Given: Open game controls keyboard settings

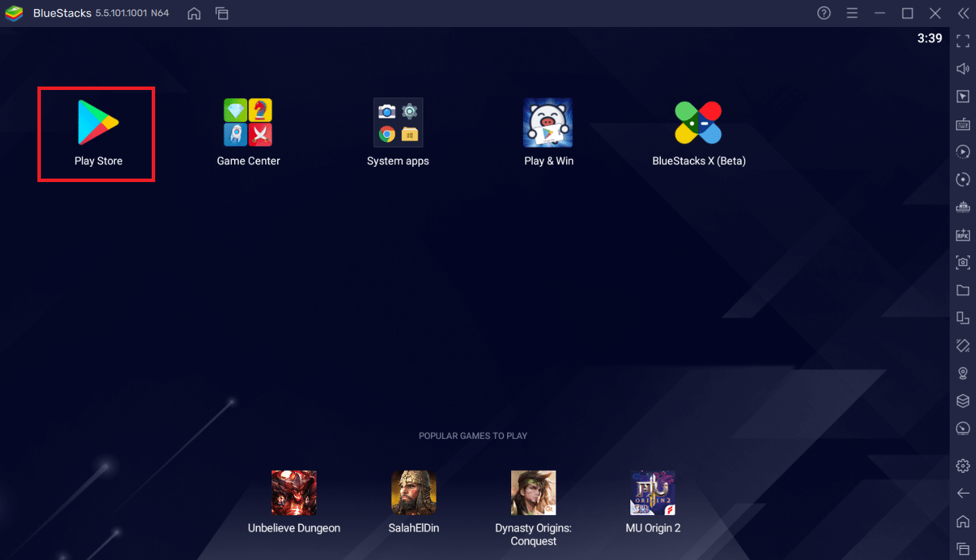Looking at the screenshot, I should click(x=963, y=124).
